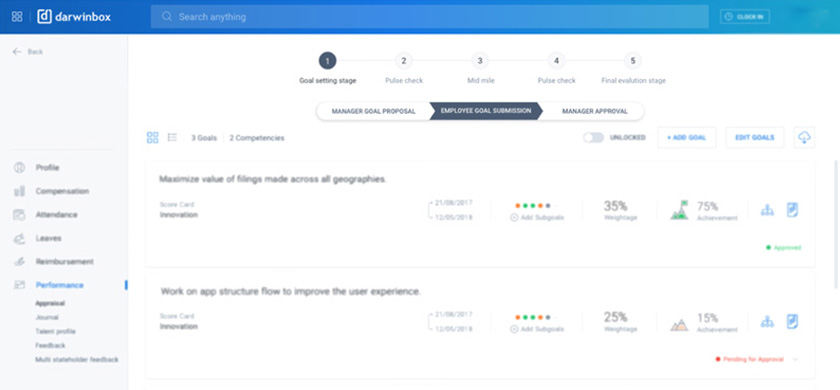The width and height of the screenshot is (840, 390).
Task: Open Employee Goal Submission tab
Action: pos(486,111)
